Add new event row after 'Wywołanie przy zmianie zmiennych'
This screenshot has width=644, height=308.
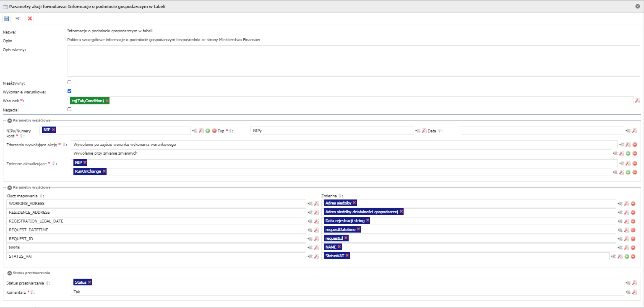628,153
